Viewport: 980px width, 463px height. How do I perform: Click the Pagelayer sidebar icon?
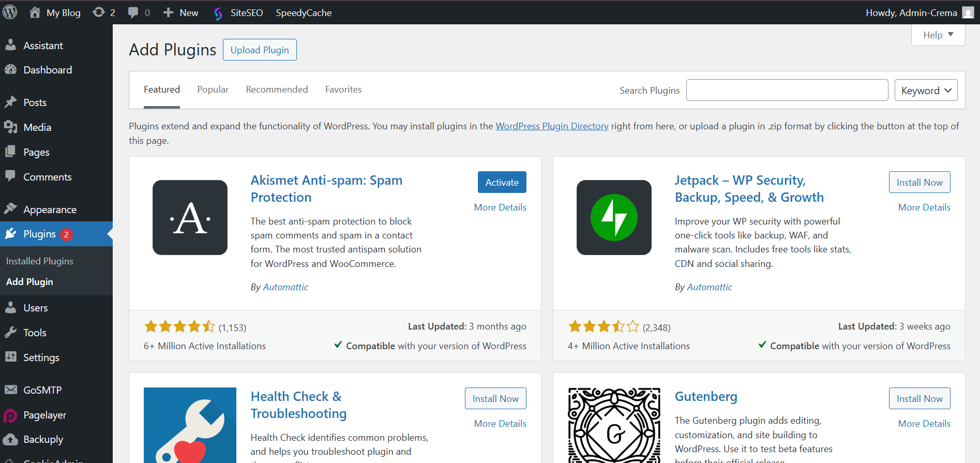[x=10, y=415]
